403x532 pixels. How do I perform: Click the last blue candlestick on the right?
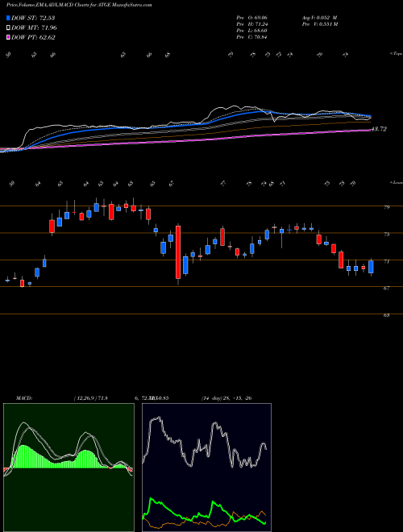pos(371,267)
